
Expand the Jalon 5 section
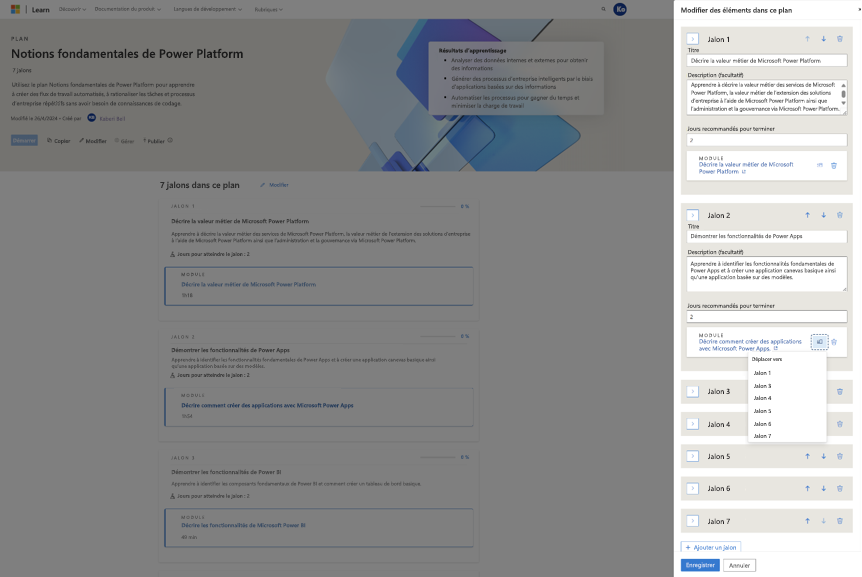click(693, 456)
